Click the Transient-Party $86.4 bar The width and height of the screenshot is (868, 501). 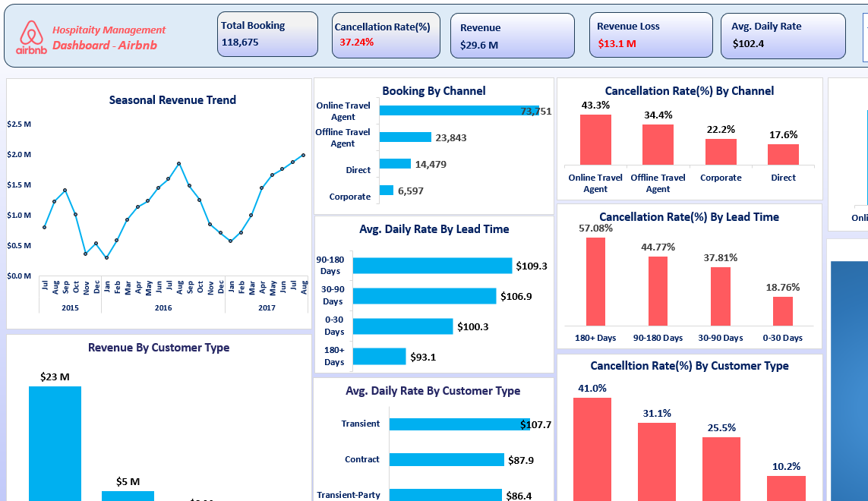pos(446,495)
